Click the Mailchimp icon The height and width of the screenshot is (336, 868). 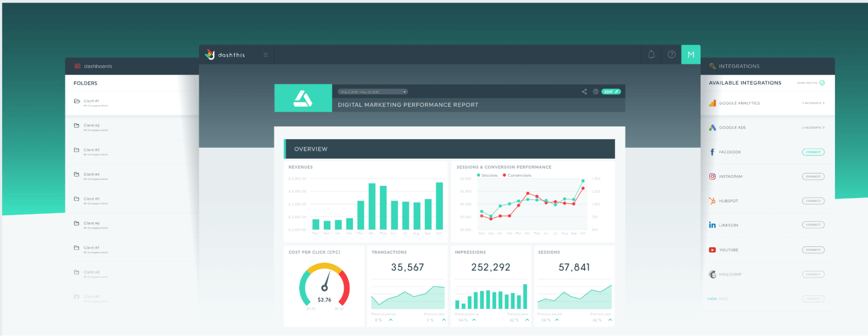coord(712,274)
